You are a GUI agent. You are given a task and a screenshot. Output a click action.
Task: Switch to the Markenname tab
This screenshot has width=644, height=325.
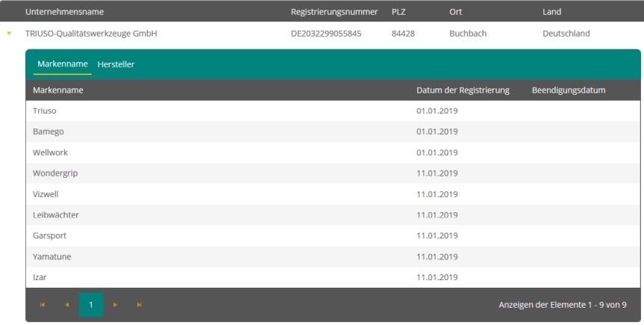point(63,64)
